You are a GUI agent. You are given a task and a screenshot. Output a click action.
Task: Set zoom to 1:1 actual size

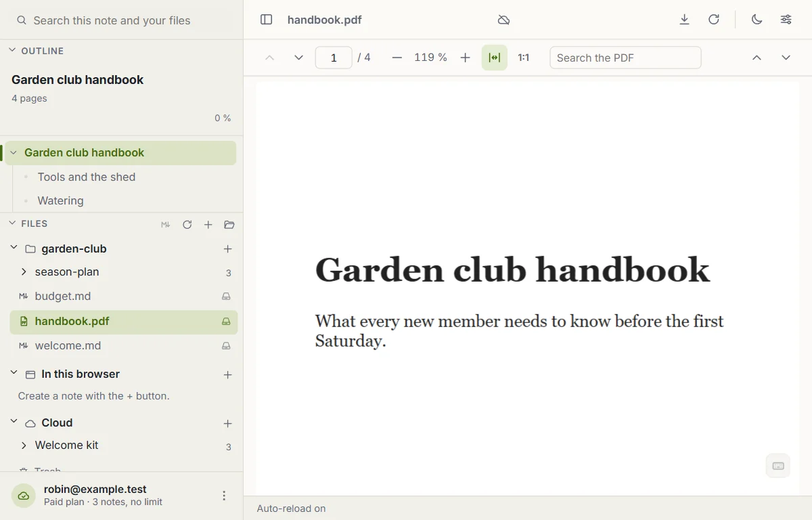524,58
